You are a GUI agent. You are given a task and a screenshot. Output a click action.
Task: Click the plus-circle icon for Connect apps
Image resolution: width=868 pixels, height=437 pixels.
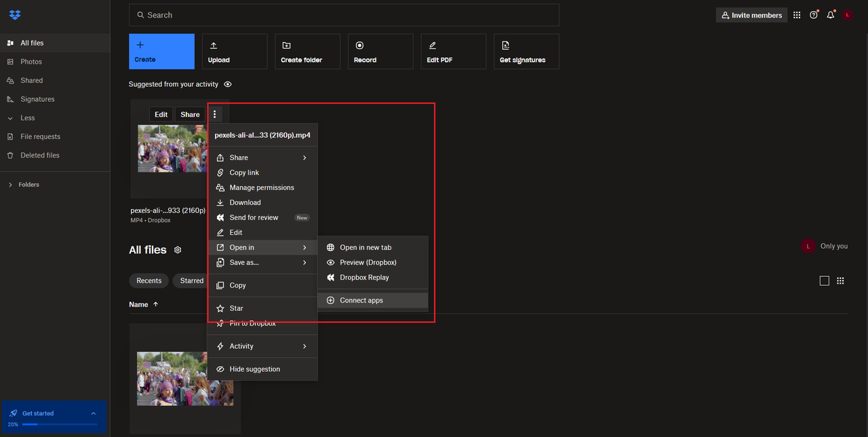331,301
